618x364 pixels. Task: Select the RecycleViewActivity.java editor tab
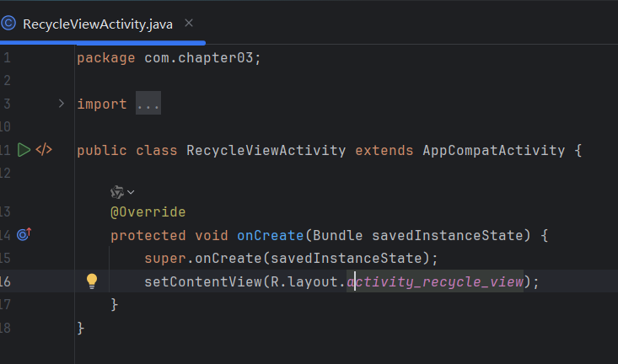98,24
